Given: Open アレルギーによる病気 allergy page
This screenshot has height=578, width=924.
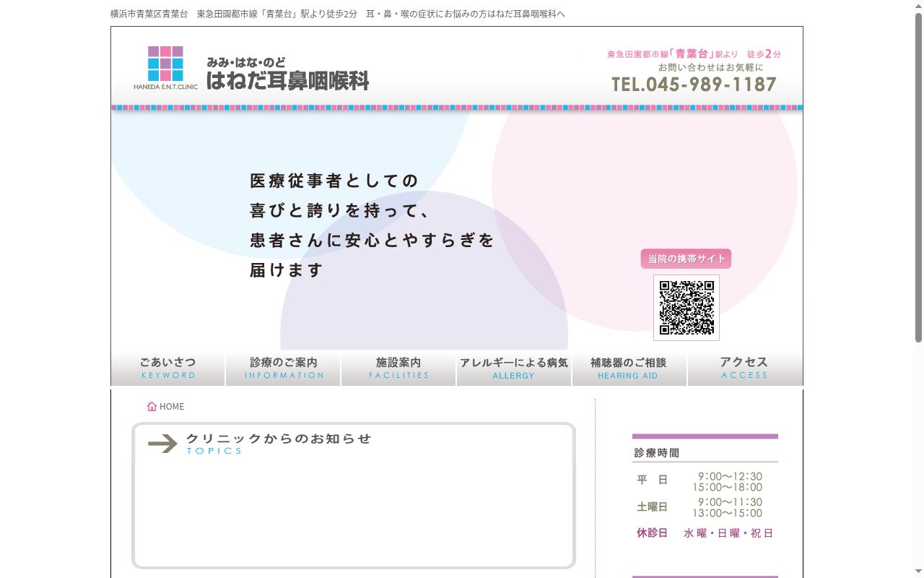Looking at the screenshot, I should (514, 368).
